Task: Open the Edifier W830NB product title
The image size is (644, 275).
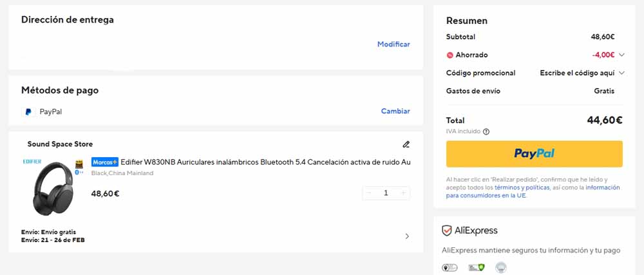Action: [x=265, y=162]
